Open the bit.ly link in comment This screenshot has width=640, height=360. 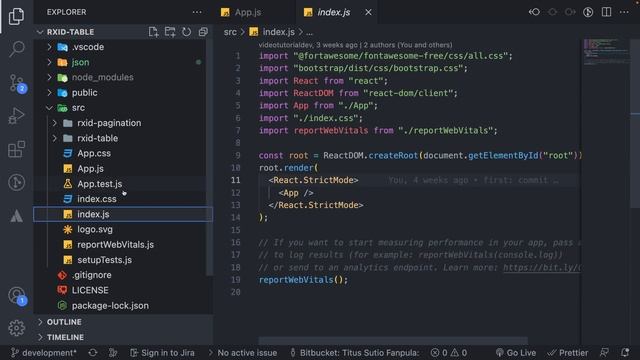(x=541, y=268)
